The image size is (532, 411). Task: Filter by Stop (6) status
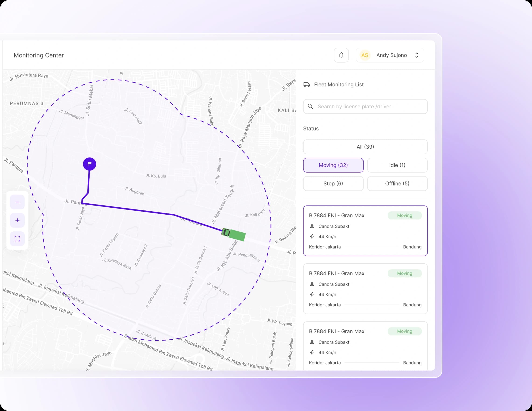(x=333, y=184)
